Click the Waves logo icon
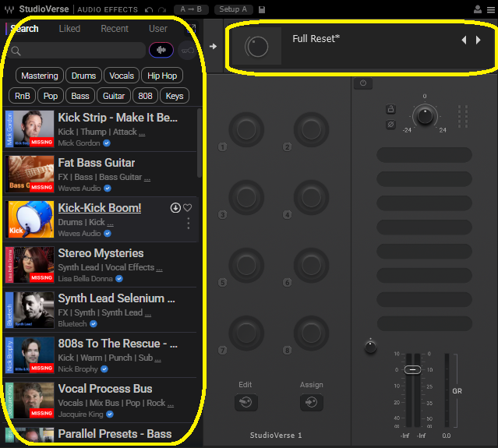 pyautogui.click(x=9, y=9)
